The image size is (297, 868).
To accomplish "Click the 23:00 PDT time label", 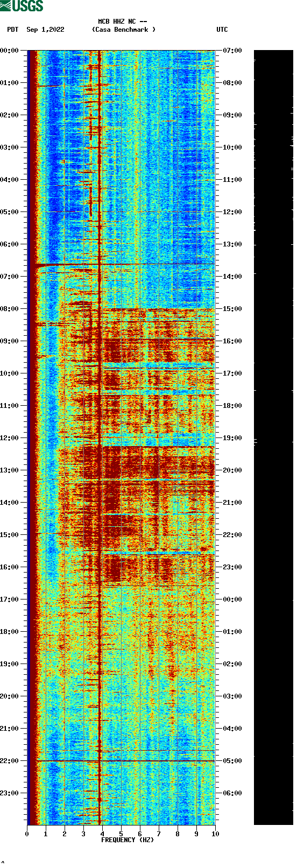I will click(10, 793).
